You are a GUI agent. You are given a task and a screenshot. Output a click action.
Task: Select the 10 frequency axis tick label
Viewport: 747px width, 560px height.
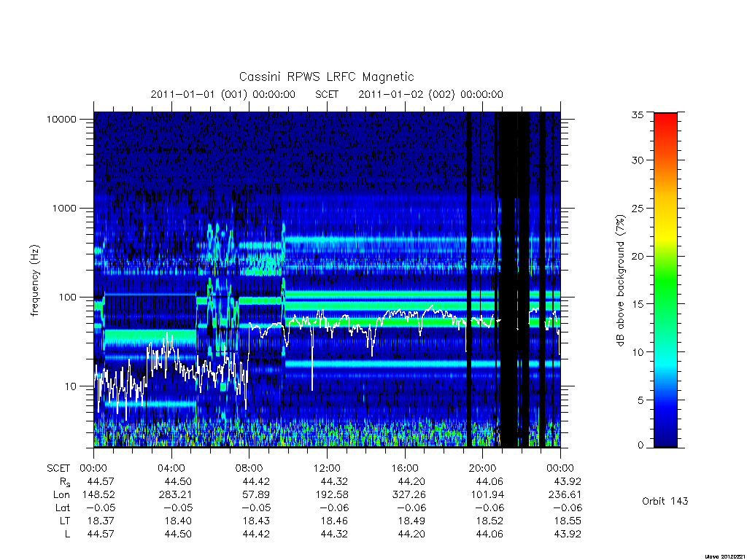pos(71,386)
